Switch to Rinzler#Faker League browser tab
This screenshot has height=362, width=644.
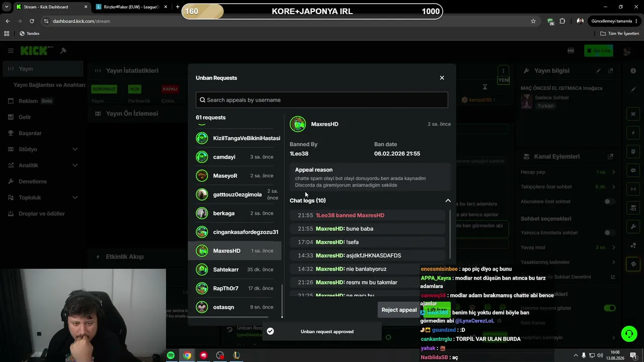pyautogui.click(x=132, y=7)
